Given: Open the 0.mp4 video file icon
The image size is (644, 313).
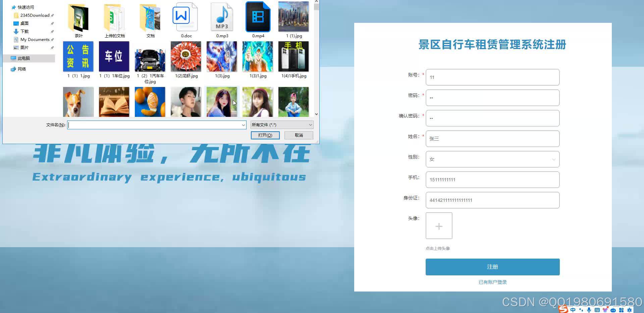Looking at the screenshot, I should [258, 16].
